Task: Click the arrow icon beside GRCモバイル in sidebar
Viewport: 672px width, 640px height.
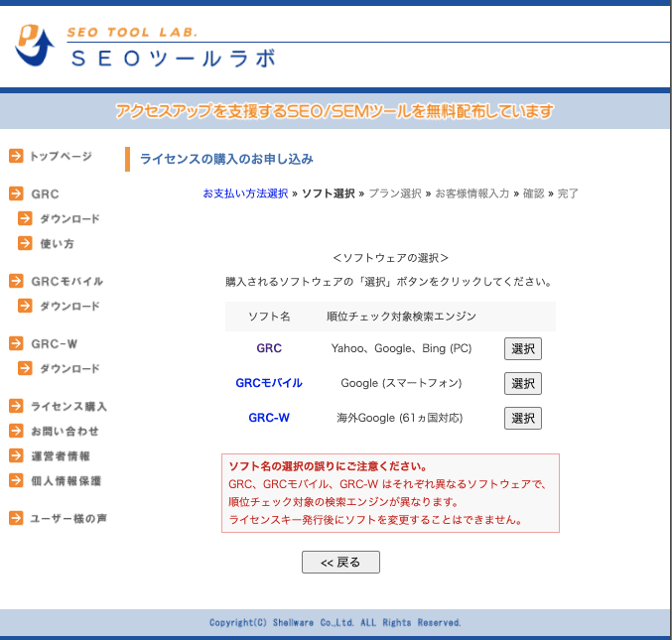Action: pos(16,281)
